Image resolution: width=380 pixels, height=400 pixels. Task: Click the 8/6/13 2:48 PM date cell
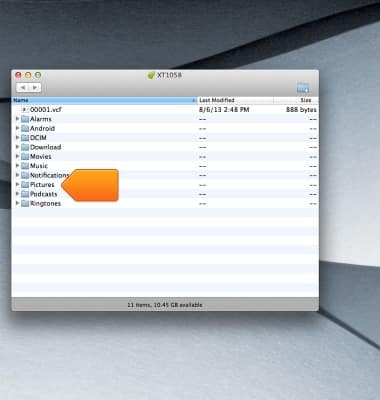pos(224,110)
